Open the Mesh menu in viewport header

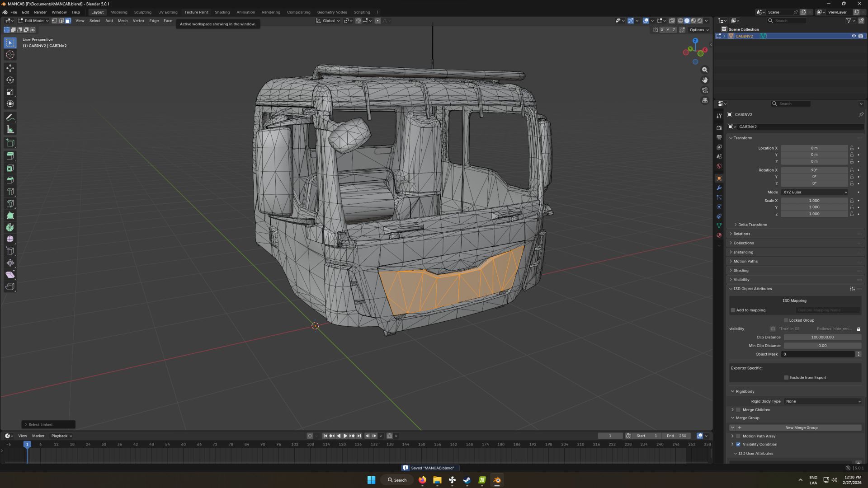(123, 21)
